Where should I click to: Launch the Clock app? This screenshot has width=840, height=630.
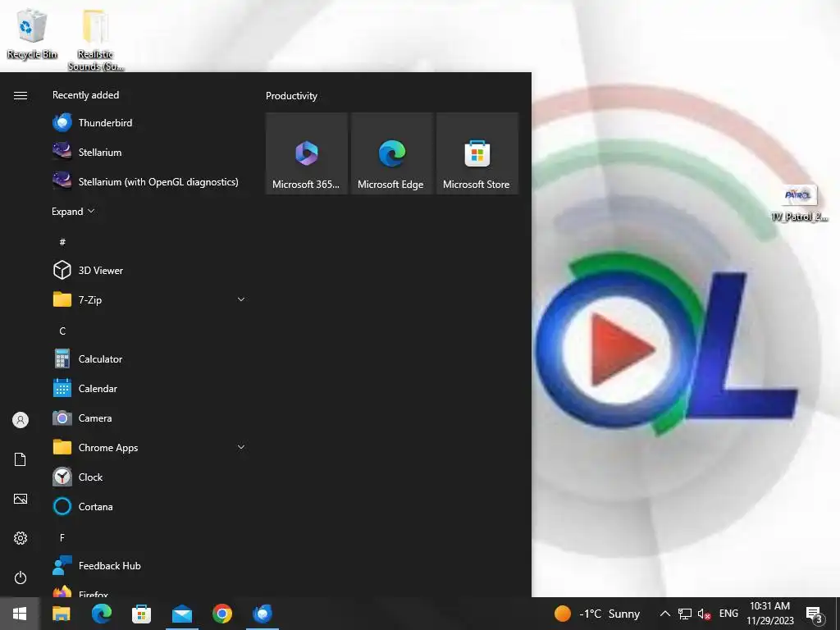[x=150, y=477]
